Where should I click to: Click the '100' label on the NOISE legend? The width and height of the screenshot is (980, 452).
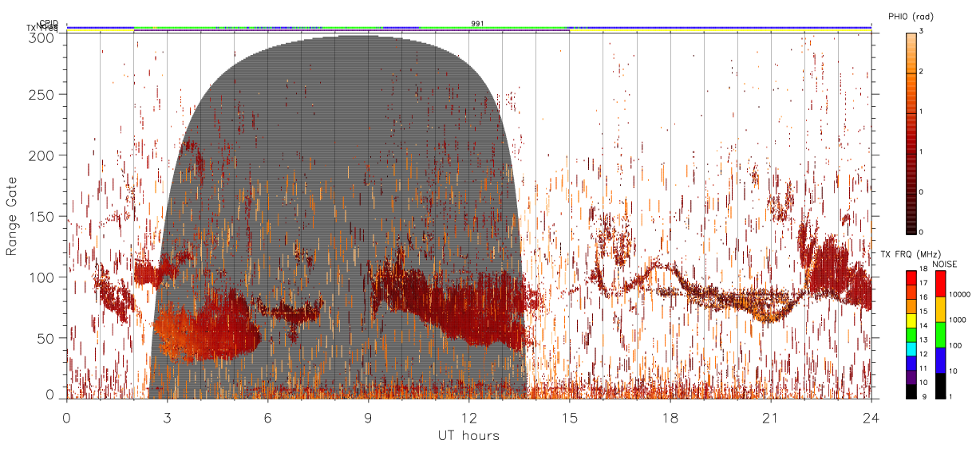point(955,345)
